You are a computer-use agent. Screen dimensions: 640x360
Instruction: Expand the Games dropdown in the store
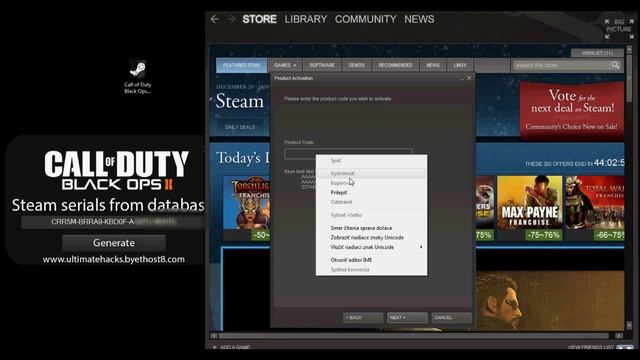pos(285,65)
